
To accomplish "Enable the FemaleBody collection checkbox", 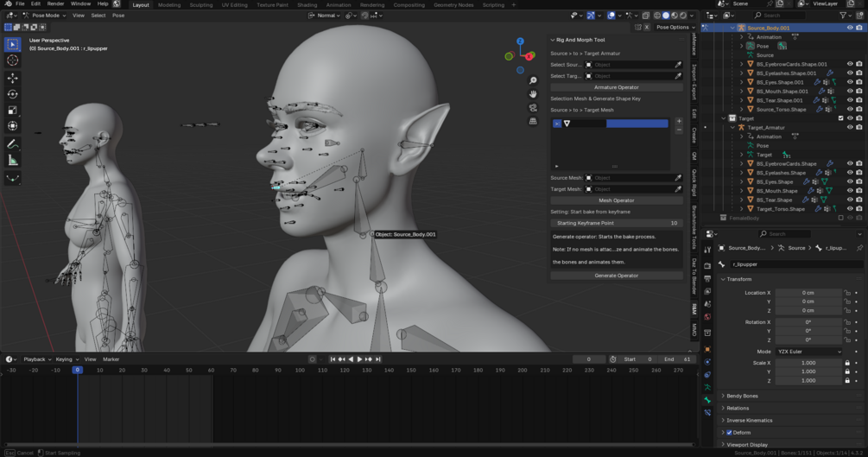I will (841, 218).
